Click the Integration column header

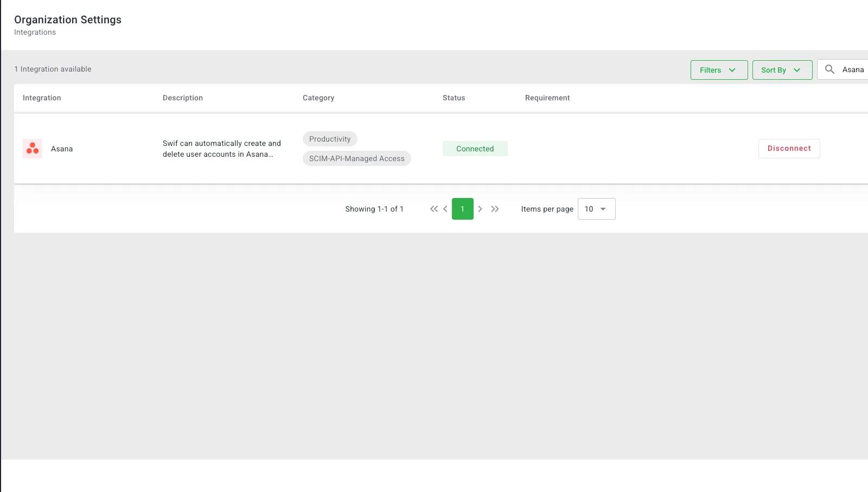coord(42,98)
